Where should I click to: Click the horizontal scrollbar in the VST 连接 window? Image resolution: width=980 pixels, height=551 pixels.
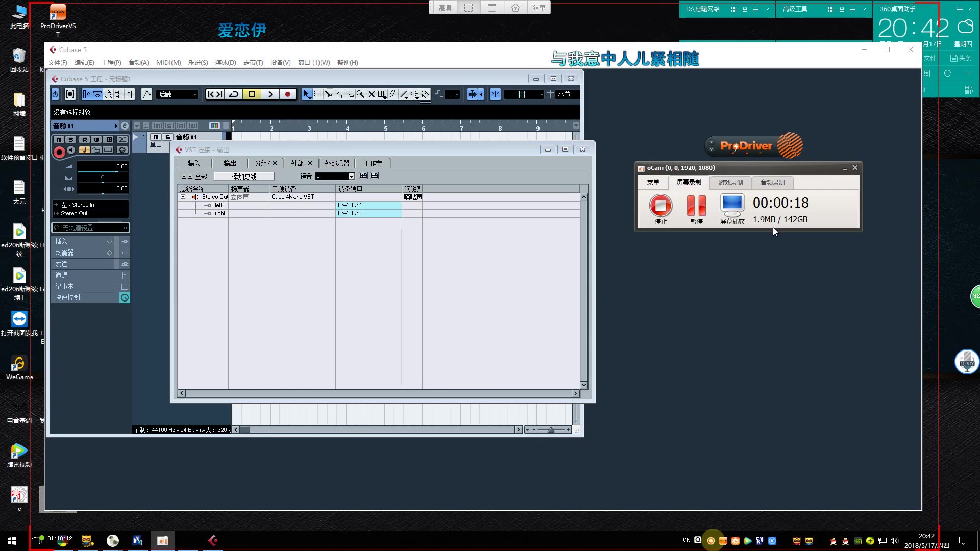pyautogui.click(x=378, y=393)
